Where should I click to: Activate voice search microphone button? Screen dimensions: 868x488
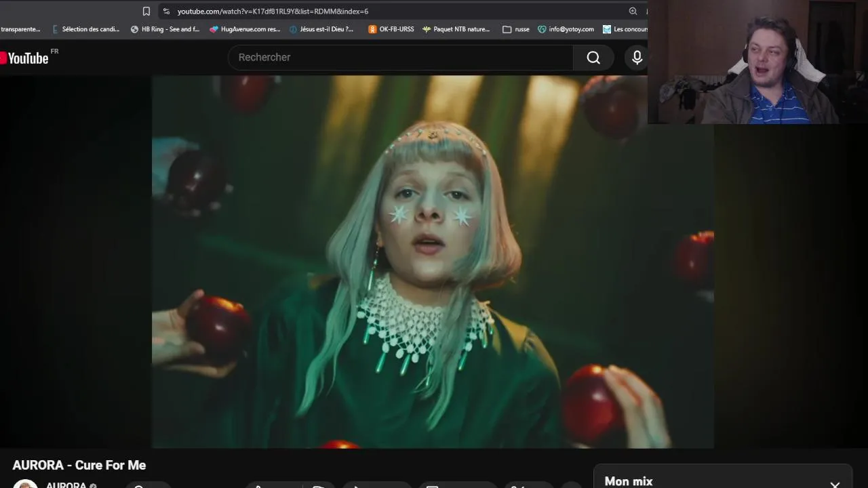click(x=637, y=58)
